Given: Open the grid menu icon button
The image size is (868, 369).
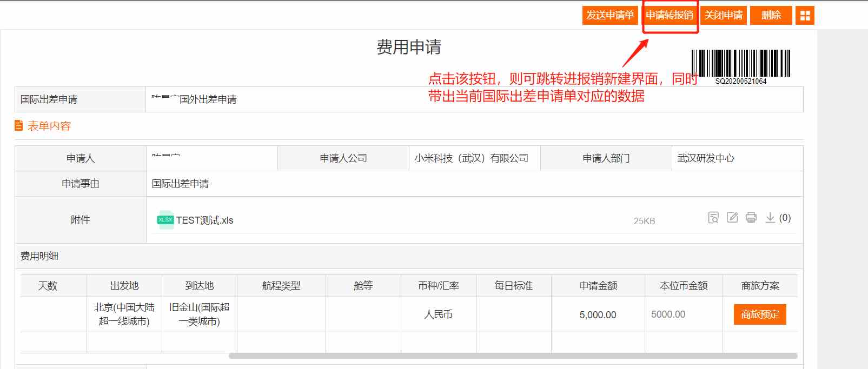Looking at the screenshot, I should 805,16.
